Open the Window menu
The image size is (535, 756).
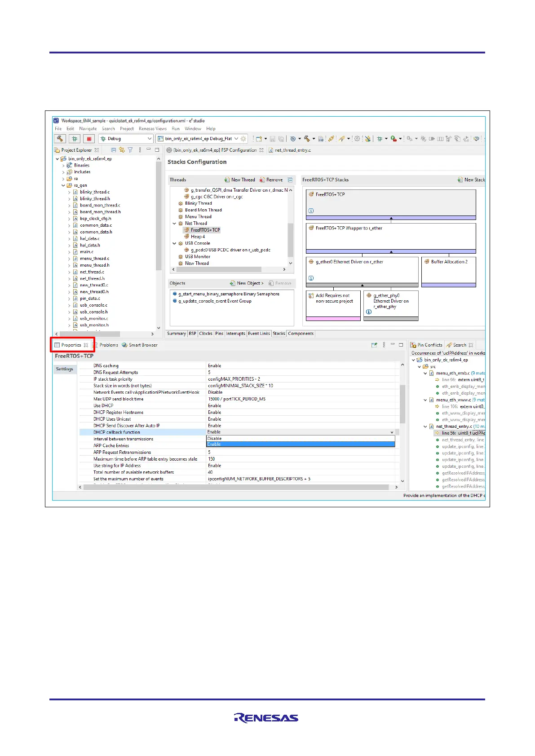pos(193,129)
